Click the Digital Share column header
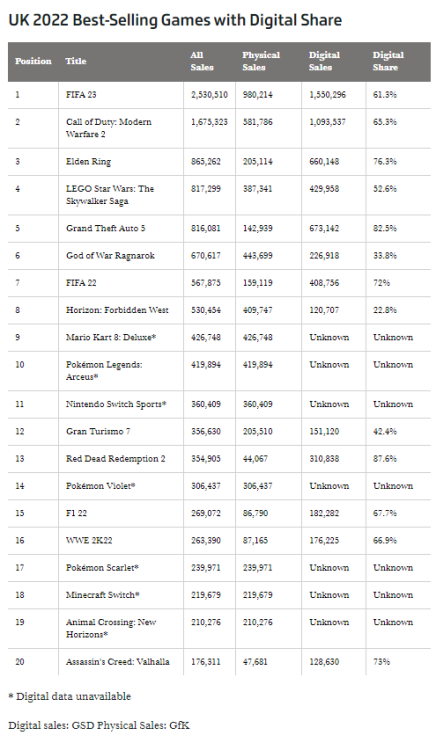 [388, 61]
